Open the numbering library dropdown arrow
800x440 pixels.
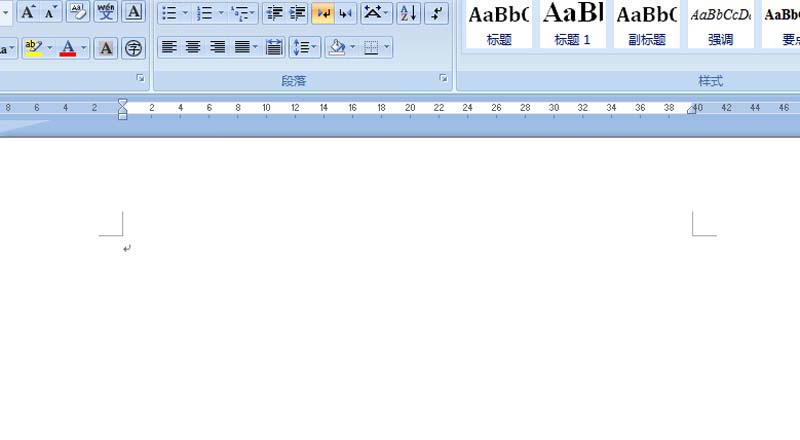[x=221, y=13]
